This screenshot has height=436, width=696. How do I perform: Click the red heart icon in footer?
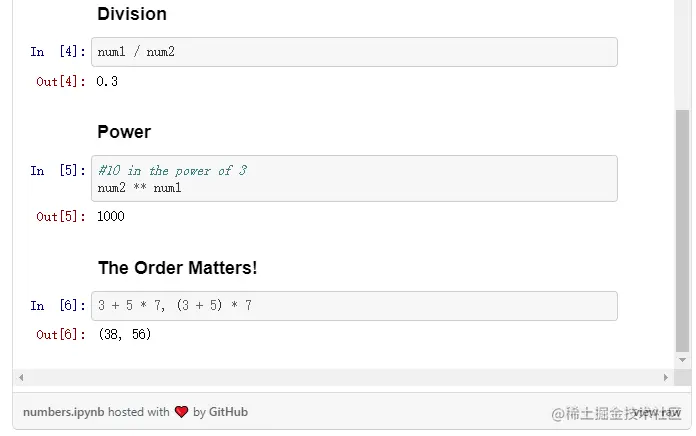(x=181, y=412)
